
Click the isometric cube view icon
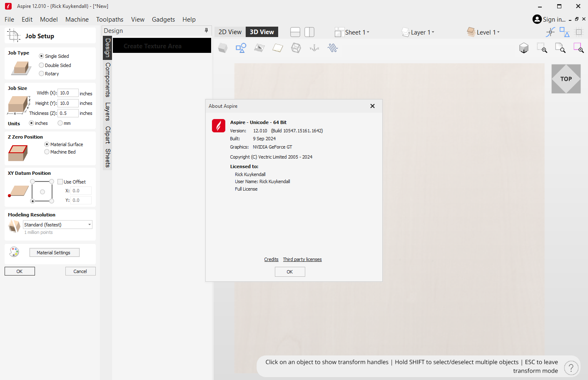tap(524, 48)
